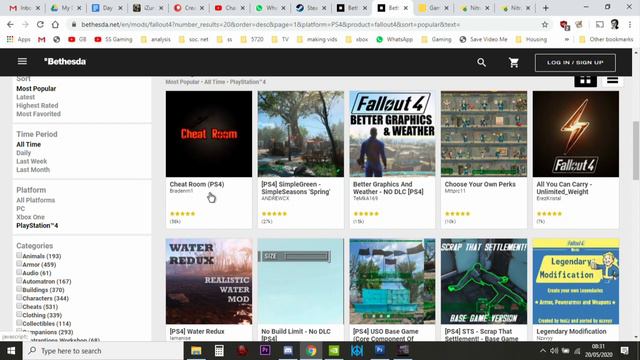Switch to grid view layout

pyautogui.click(x=585, y=80)
